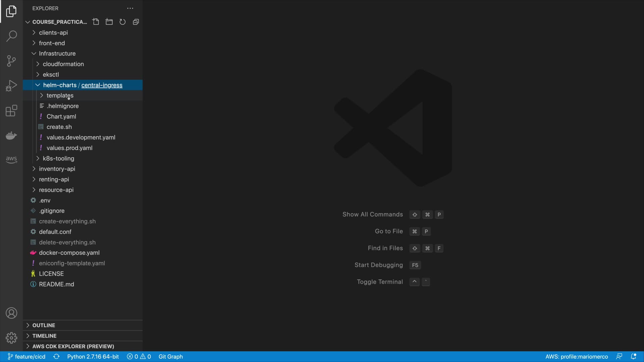
Task: Open the values.prod.yaml file
Action: [x=69, y=148]
